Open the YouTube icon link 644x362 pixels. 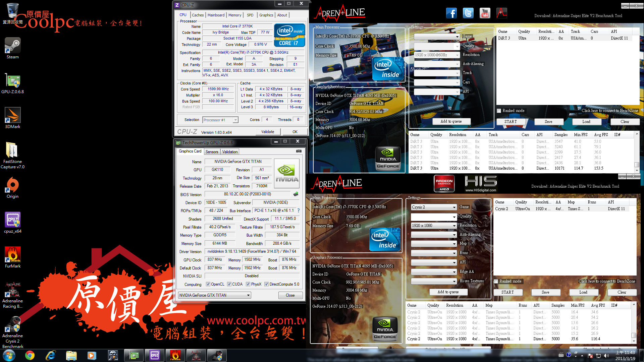click(485, 13)
